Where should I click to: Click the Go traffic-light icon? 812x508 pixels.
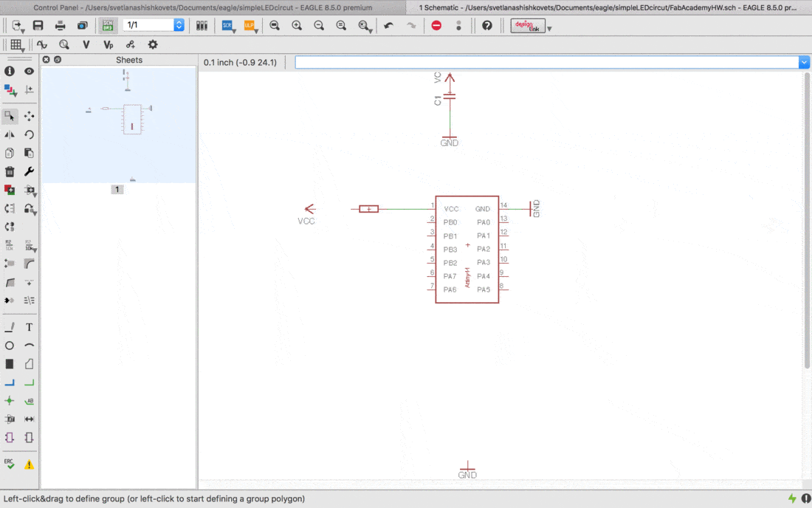(459, 25)
